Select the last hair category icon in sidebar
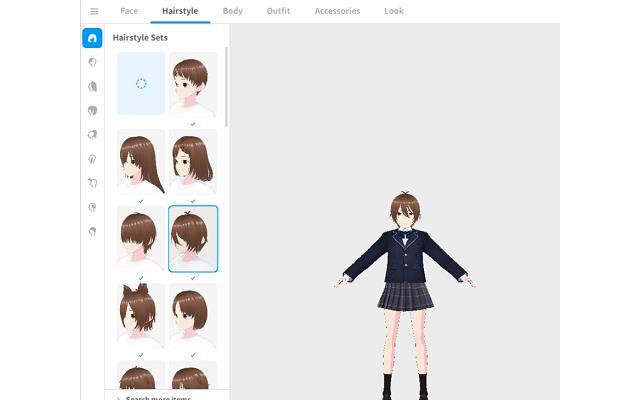 point(92,231)
